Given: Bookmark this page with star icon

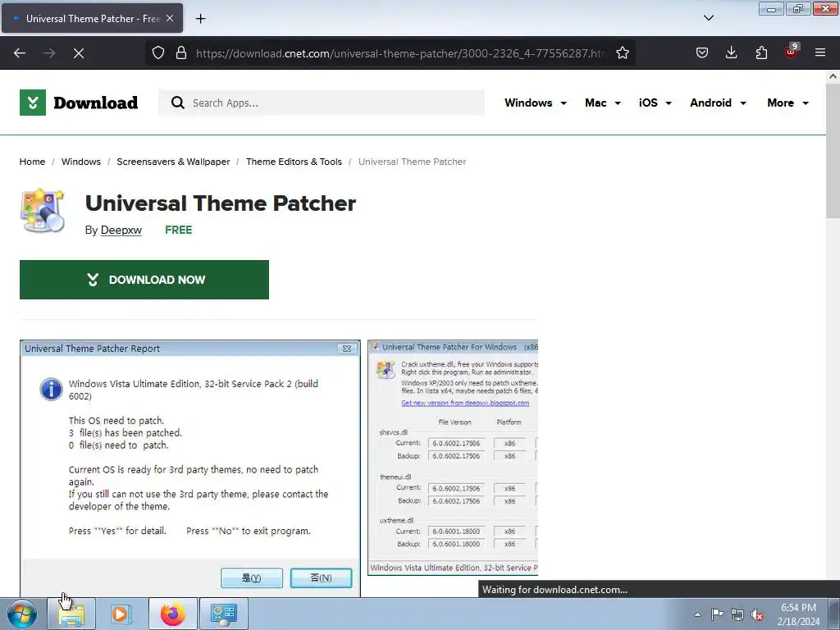Looking at the screenshot, I should click(622, 53).
